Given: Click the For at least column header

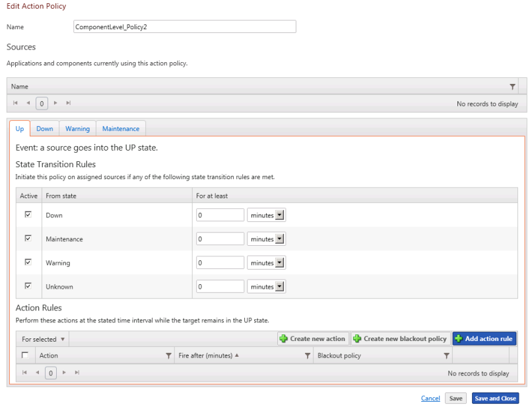Looking at the screenshot, I should pyautogui.click(x=212, y=196).
